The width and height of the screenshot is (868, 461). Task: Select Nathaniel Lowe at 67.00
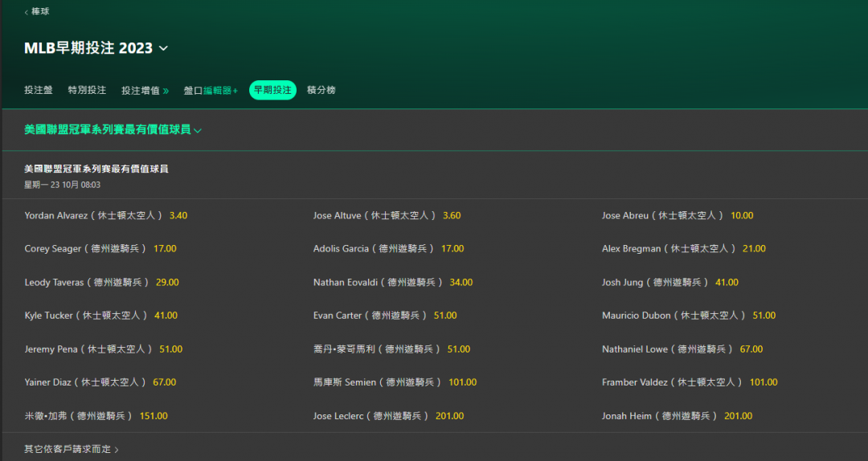682,349
